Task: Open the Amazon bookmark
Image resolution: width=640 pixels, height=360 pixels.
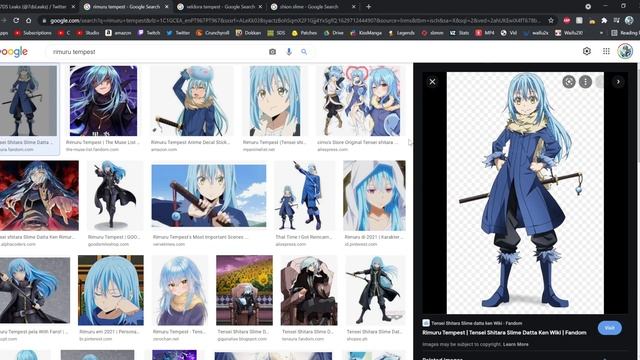Action: click(118, 33)
